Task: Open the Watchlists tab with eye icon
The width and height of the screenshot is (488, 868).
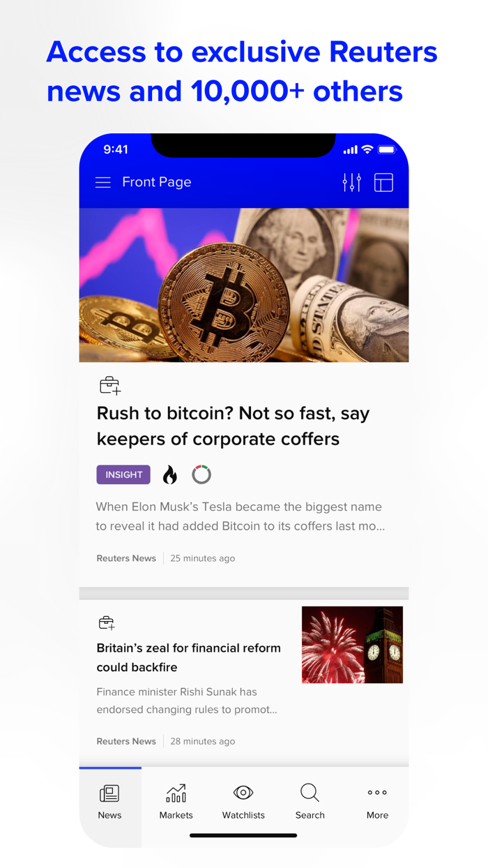Action: [x=243, y=802]
